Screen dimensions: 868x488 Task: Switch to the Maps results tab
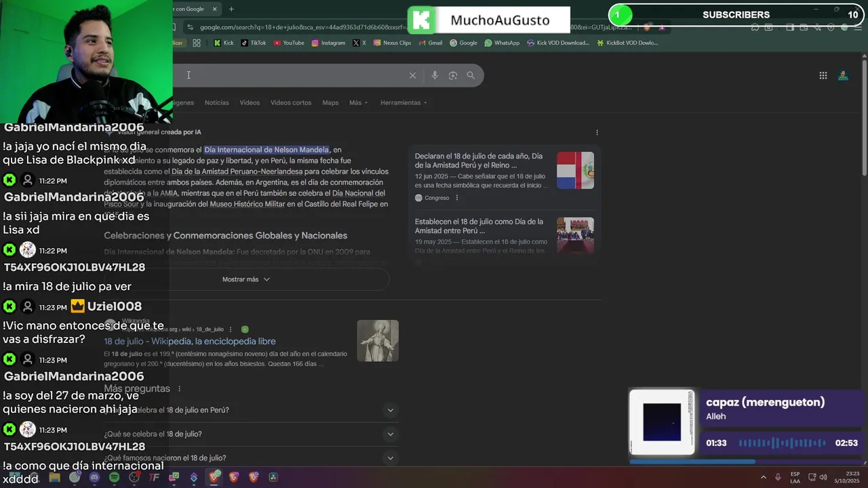330,103
